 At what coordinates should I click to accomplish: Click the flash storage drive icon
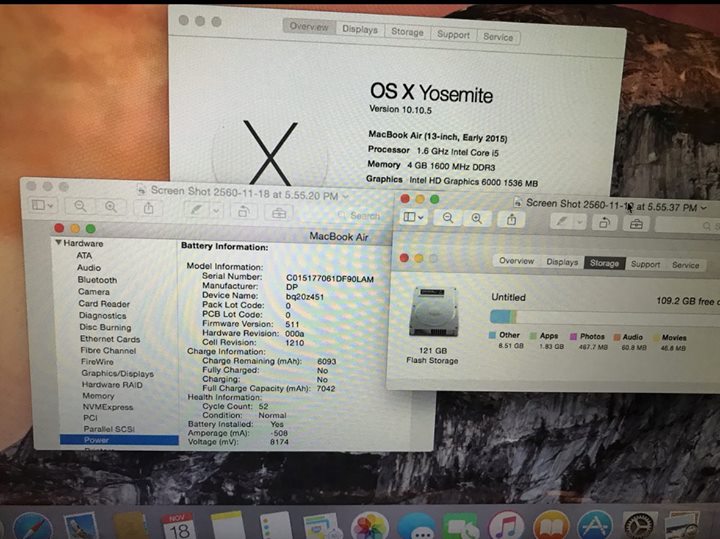(x=433, y=312)
